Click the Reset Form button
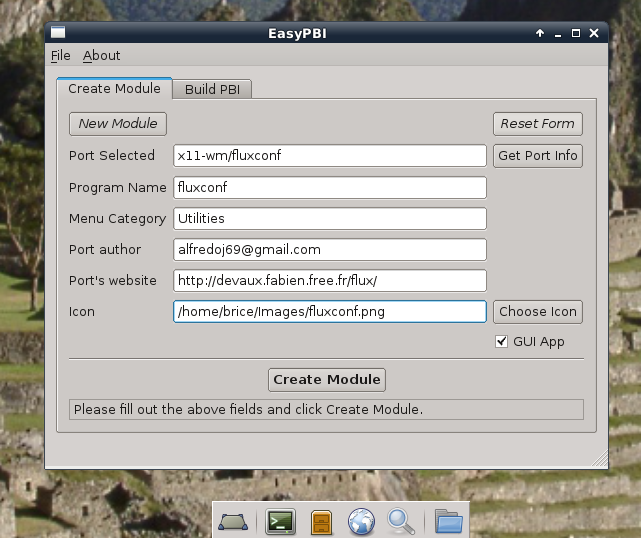Image resolution: width=641 pixels, height=538 pixels. click(x=537, y=124)
